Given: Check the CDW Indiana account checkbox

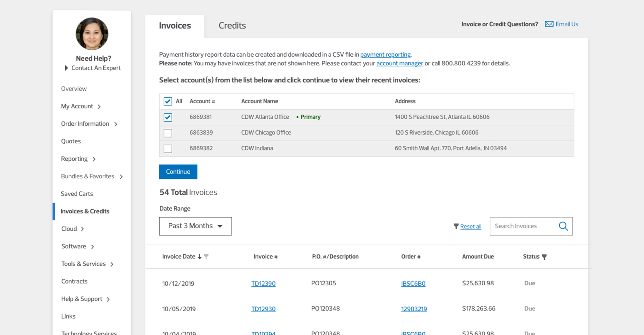Looking at the screenshot, I should point(168,149).
